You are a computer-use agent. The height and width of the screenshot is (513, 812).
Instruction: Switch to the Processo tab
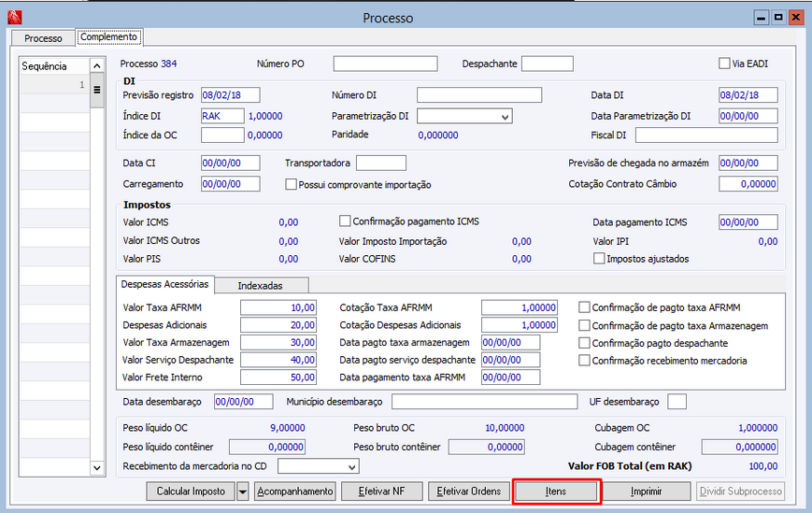43,38
